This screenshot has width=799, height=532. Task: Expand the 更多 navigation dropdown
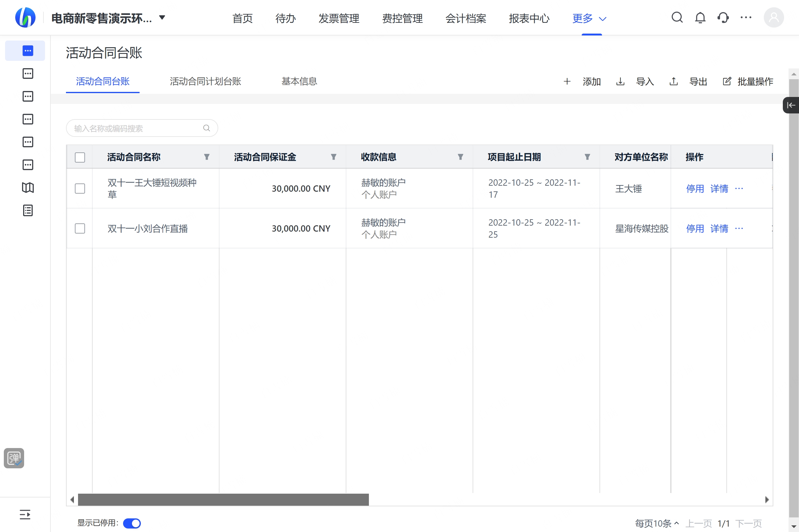click(589, 18)
